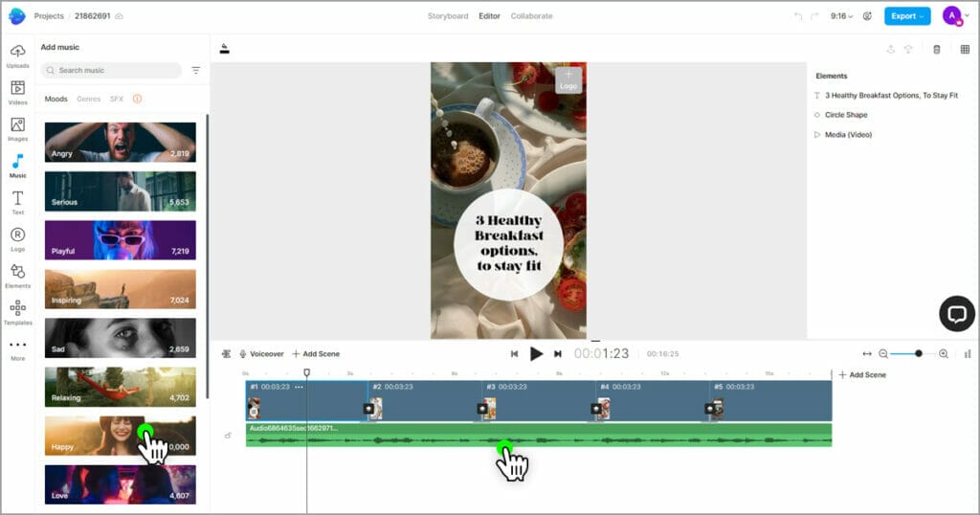The width and height of the screenshot is (980, 515).
Task: Click the green audio waveform track
Action: tap(538, 435)
